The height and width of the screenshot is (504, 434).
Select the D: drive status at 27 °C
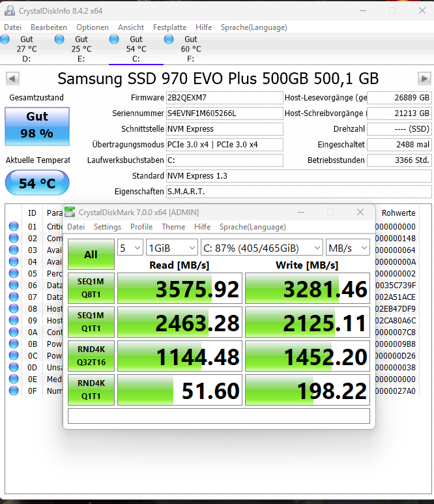pos(27,49)
